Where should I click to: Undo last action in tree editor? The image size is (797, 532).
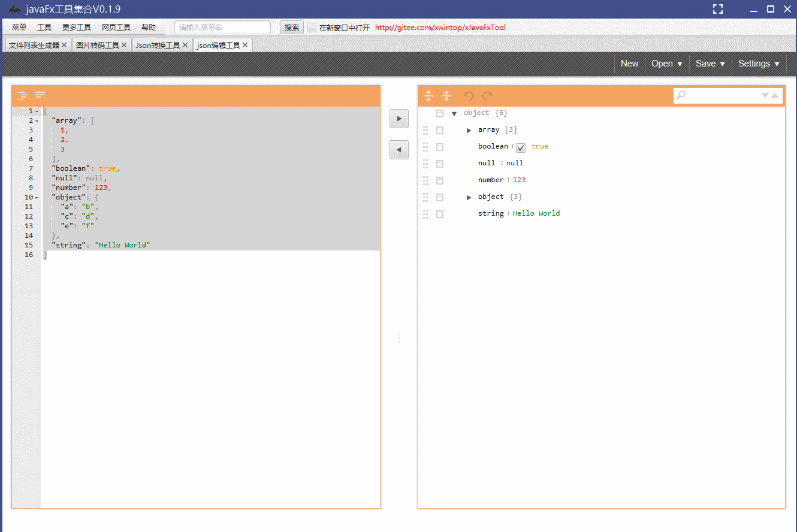pos(469,95)
